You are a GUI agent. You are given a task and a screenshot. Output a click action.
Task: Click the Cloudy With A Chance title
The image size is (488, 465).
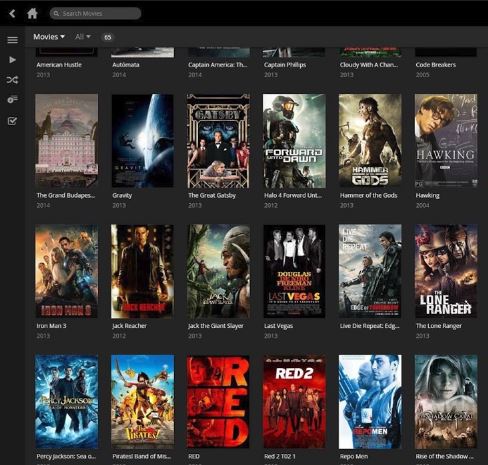[369, 65]
